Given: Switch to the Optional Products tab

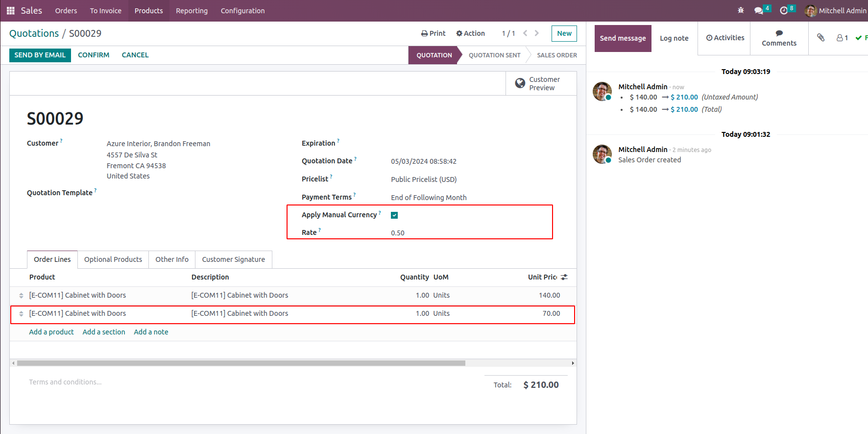Looking at the screenshot, I should (113, 259).
